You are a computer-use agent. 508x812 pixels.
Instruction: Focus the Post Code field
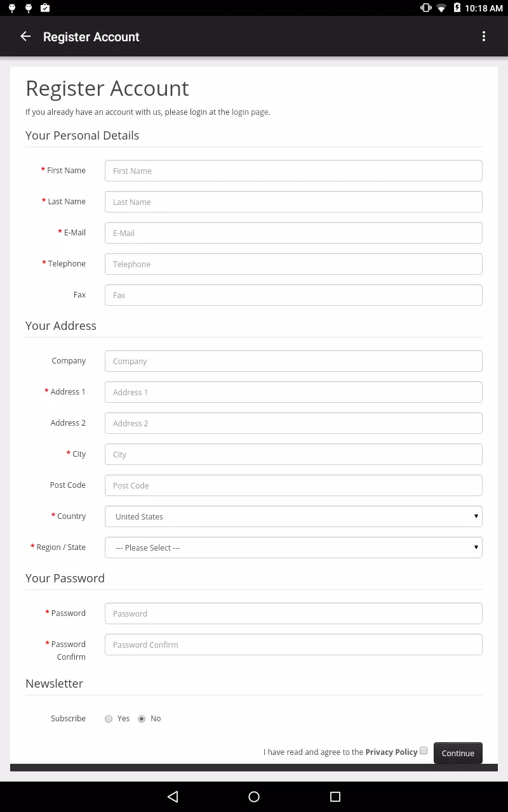click(293, 485)
